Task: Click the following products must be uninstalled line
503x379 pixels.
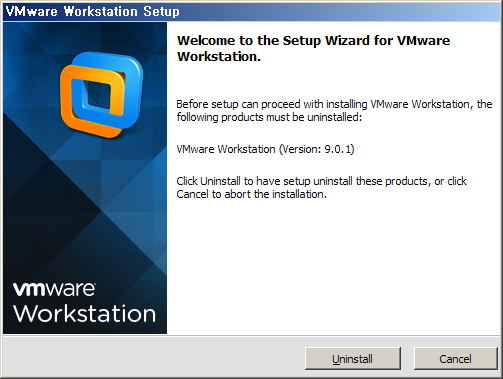Action: 269,117
